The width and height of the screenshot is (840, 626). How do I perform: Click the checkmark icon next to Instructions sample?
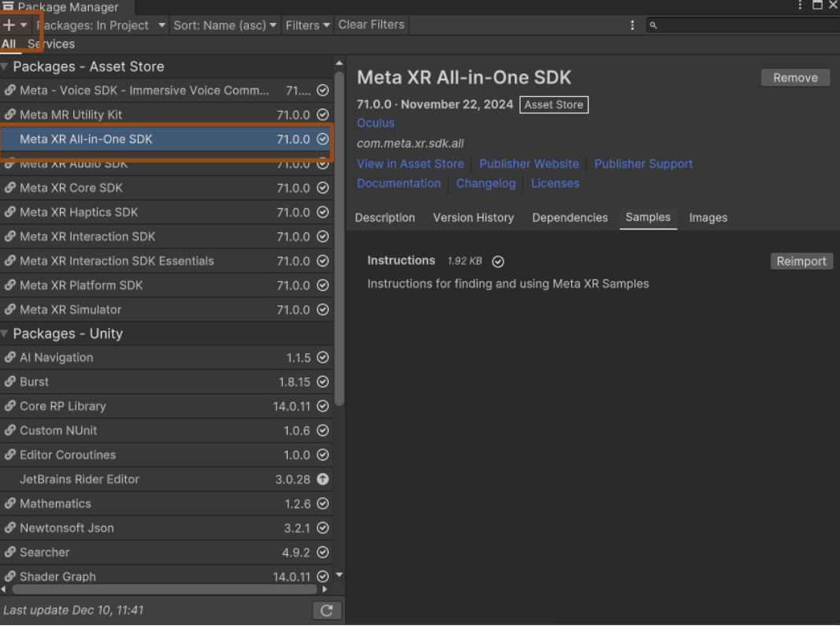click(x=498, y=262)
